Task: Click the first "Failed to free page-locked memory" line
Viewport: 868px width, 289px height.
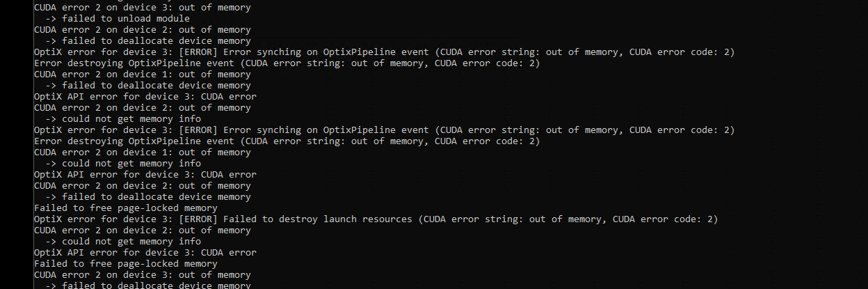Action: (x=125, y=208)
